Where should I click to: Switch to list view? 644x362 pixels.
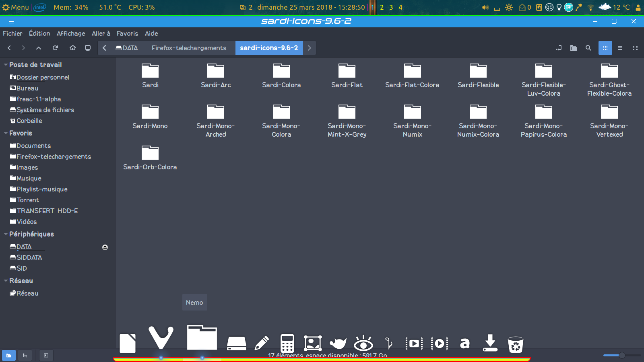[x=620, y=48]
